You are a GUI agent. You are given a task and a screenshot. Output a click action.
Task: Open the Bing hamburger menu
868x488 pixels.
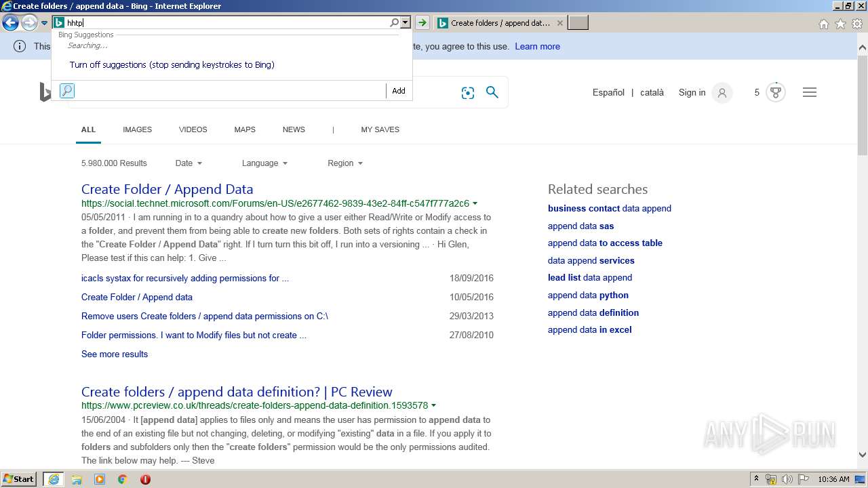(810, 93)
